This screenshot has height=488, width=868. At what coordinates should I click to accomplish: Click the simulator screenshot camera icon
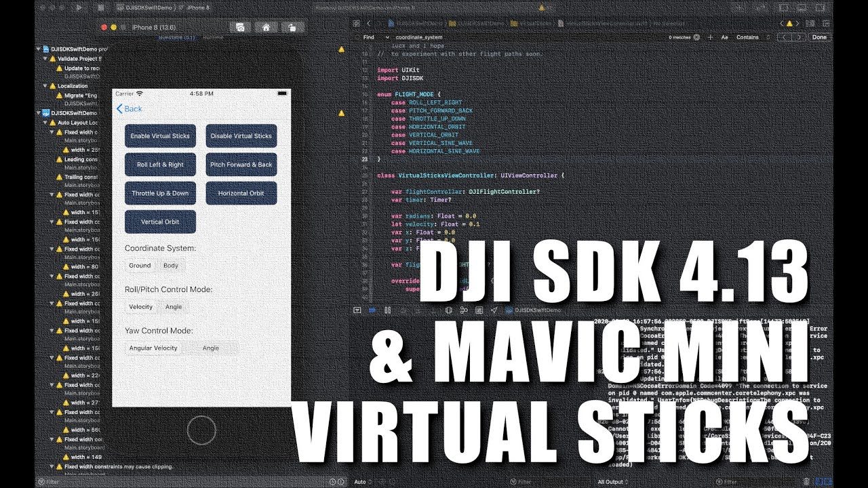tap(240, 27)
